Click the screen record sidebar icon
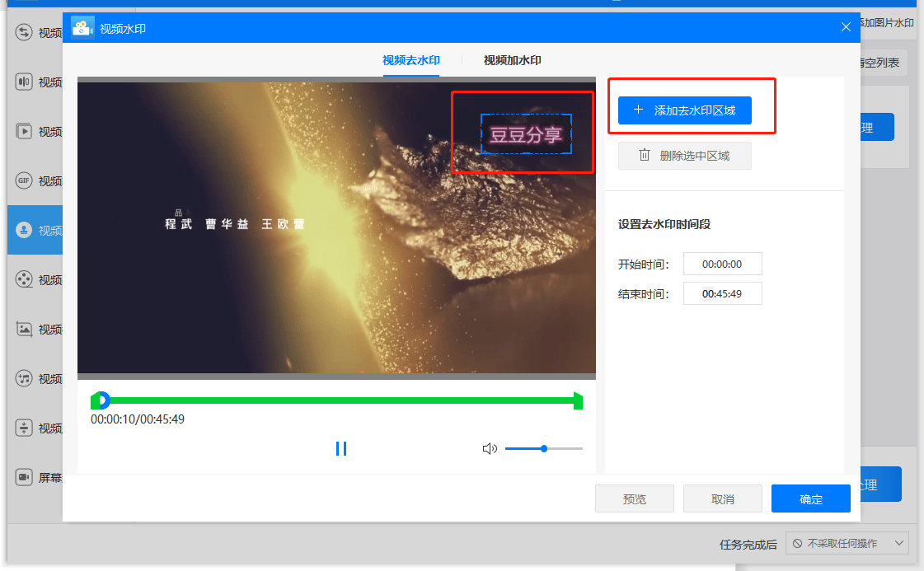Image resolution: width=924 pixels, height=571 pixels. pos(24,477)
